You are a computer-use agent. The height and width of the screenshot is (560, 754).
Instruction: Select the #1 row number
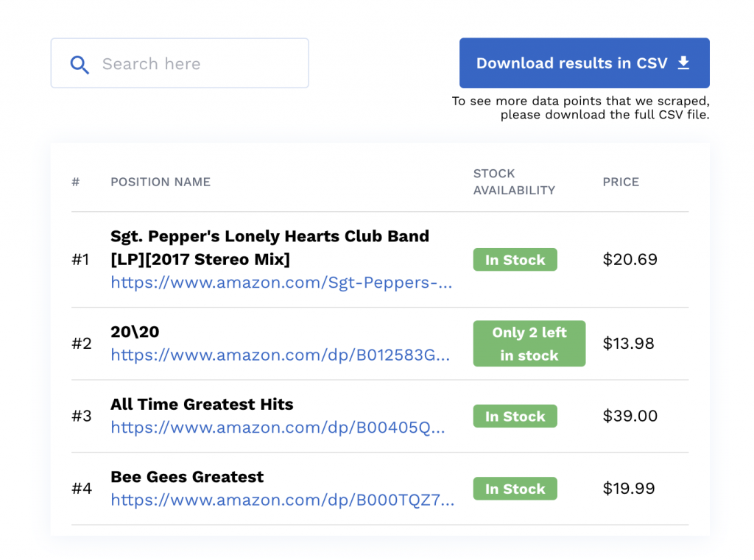[80, 259]
